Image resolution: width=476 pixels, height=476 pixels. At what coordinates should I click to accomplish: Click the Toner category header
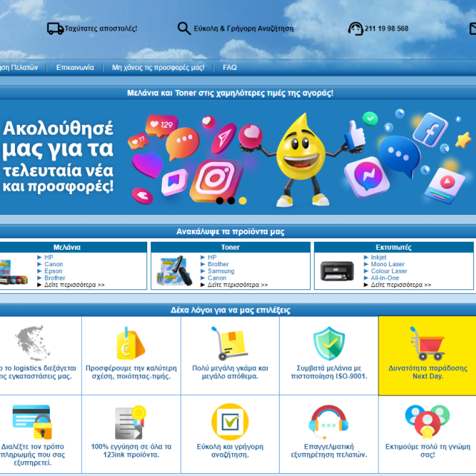point(231,247)
